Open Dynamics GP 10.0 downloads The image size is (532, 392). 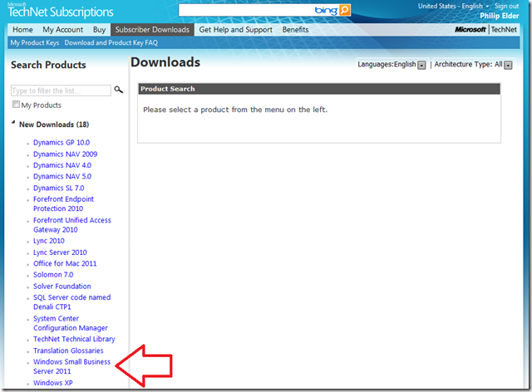tap(62, 142)
